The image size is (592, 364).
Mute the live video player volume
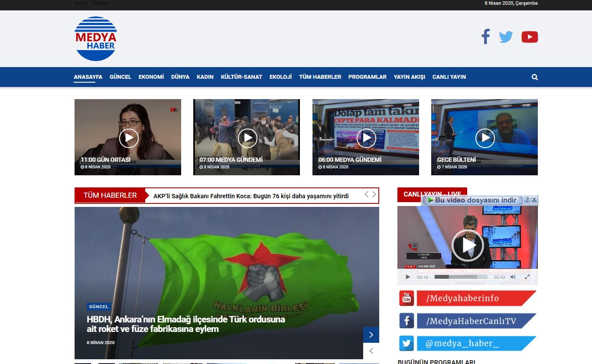[x=513, y=277]
